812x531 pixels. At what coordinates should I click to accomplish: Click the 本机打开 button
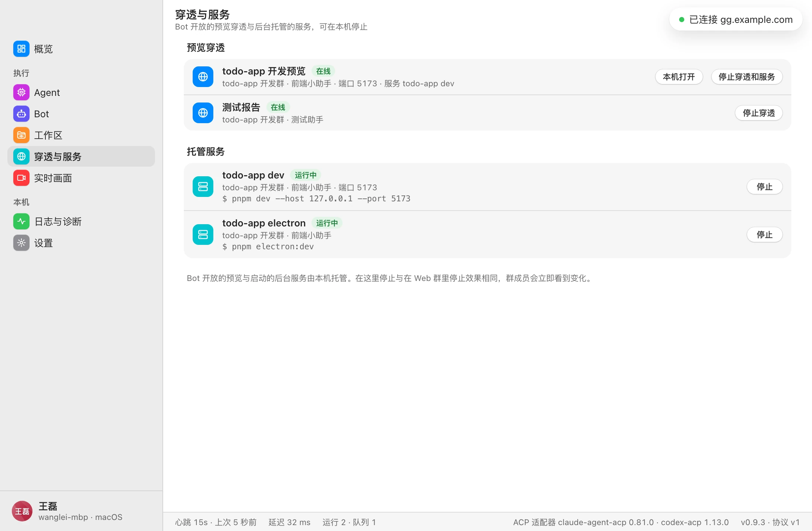pyautogui.click(x=679, y=77)
